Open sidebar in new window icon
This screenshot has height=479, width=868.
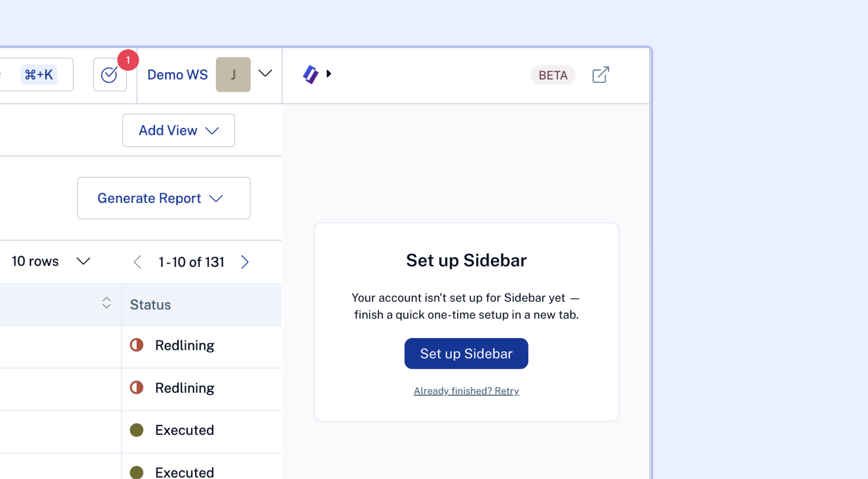pos(600,75)
